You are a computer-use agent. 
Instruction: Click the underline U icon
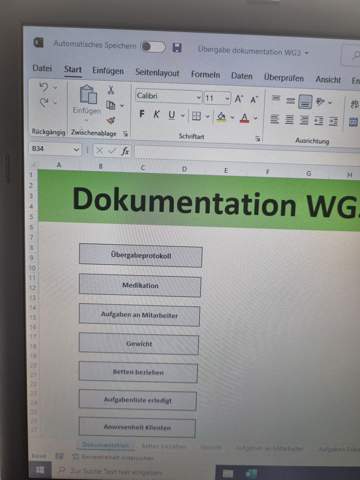point(172,115)
